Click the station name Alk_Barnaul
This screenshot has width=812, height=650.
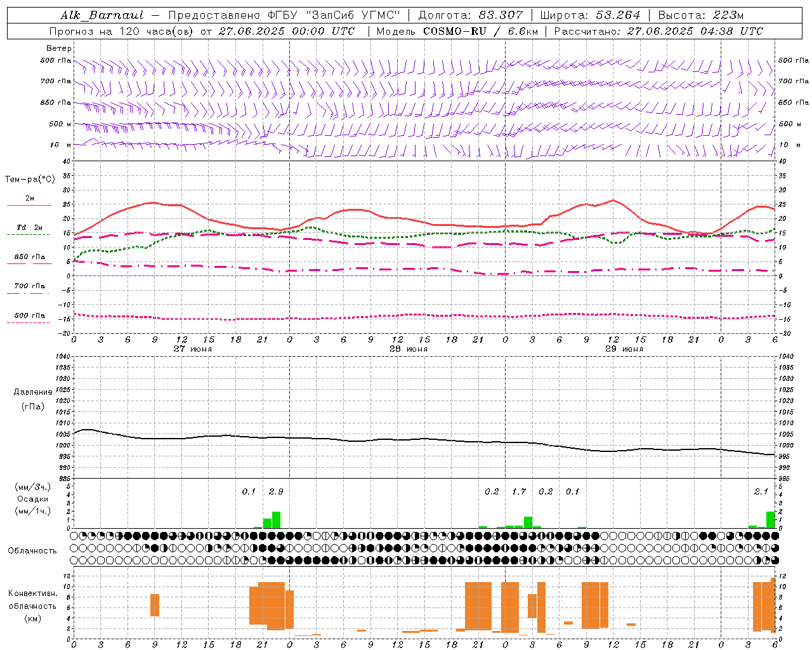coord(102,15)
